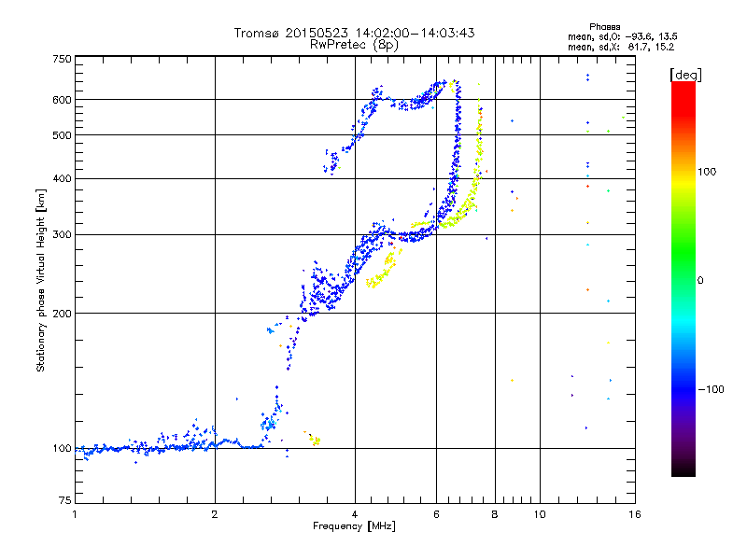The width and height of the screenshot is (747, 560).
Task: Click the y-axis tick label '500'
Action: coord(62,135)
